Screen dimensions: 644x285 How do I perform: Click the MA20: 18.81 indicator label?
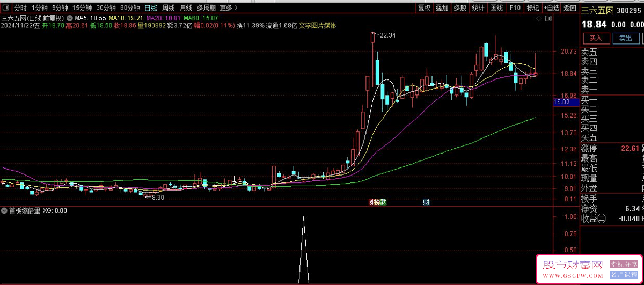pos(163,18)
